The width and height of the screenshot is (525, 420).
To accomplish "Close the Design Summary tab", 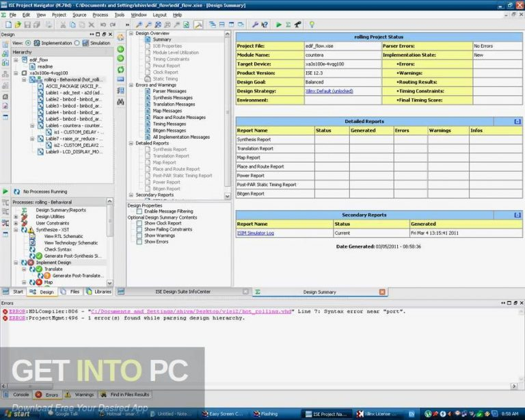I will (382, 292).
